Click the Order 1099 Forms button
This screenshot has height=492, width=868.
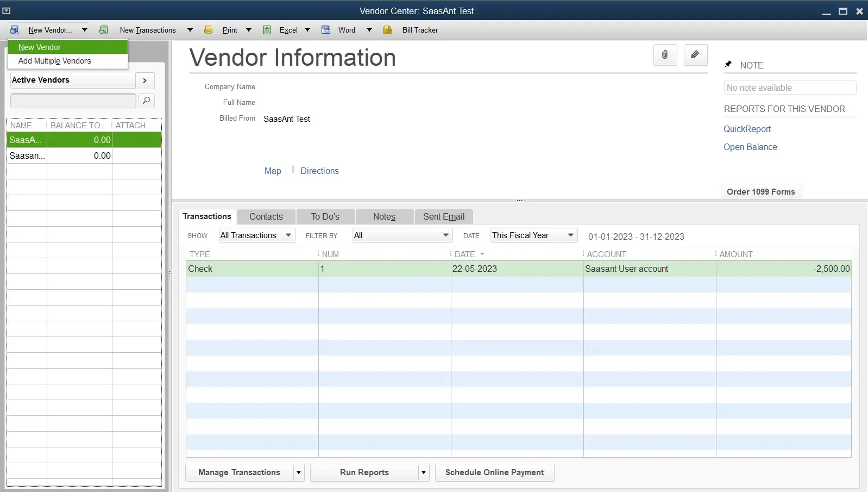(761, 191)
